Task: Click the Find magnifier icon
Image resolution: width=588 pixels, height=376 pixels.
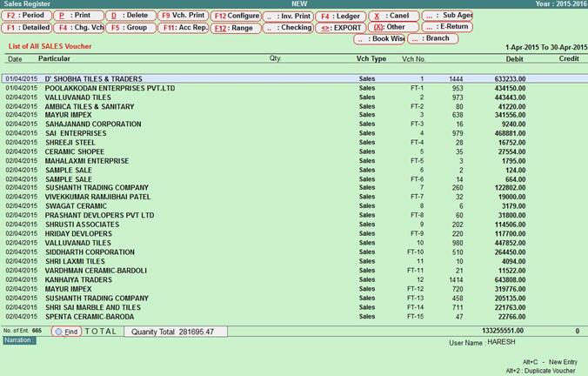Action: pyautogui.click(x=58, y=332)
